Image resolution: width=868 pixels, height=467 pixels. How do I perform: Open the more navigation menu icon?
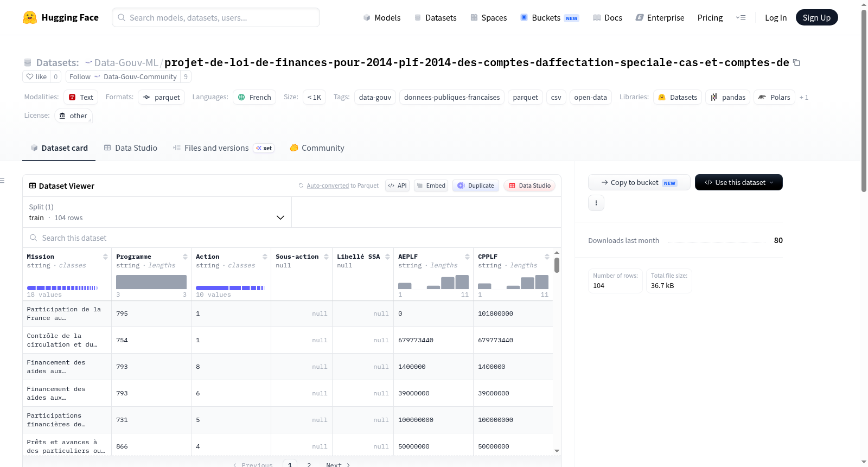coord(741,18)
